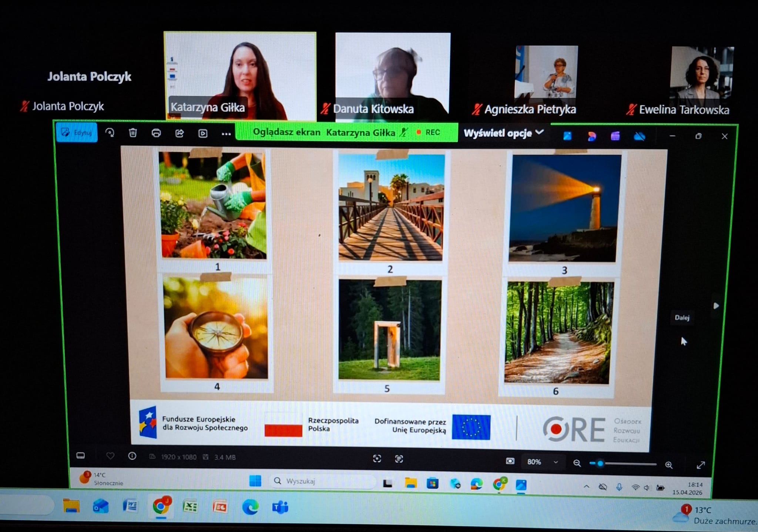Click the Wyszukaj taskbar search field

322,481
